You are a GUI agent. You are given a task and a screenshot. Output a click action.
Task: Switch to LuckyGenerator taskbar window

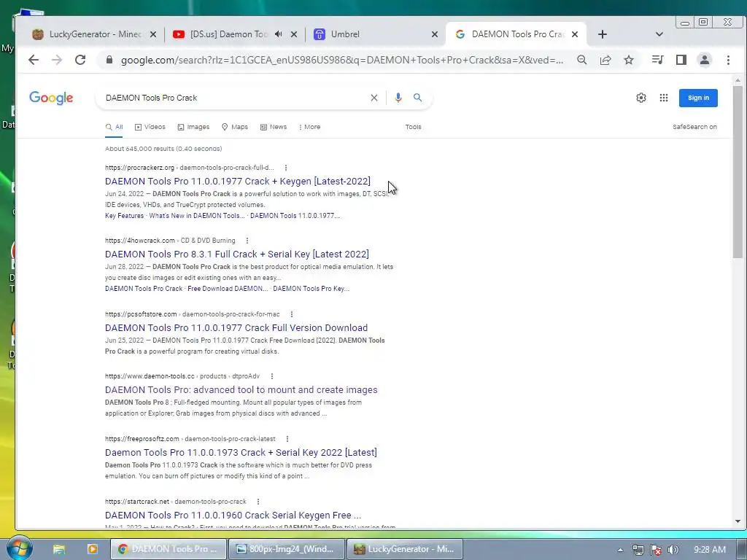pyautogui.click(x=405, y=549)
